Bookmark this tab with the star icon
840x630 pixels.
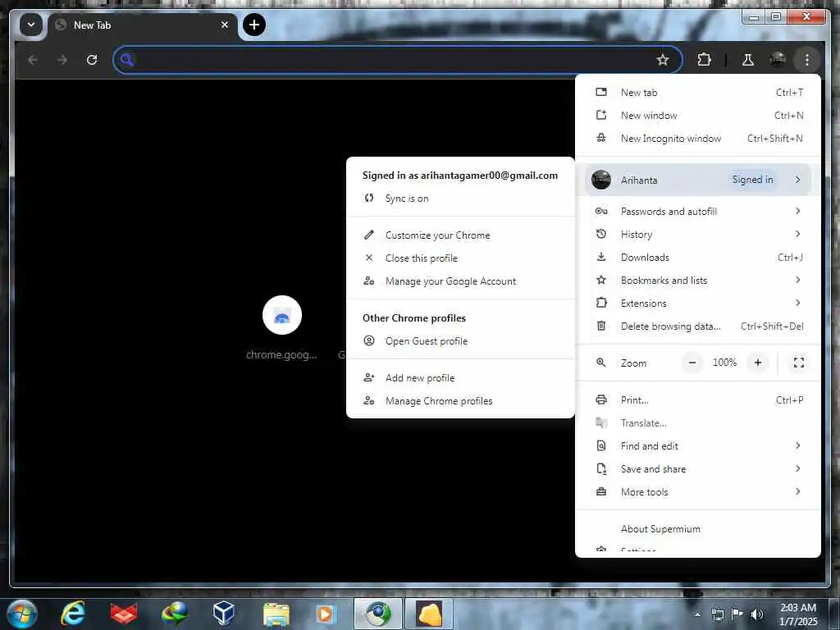(x=663, y=59)
